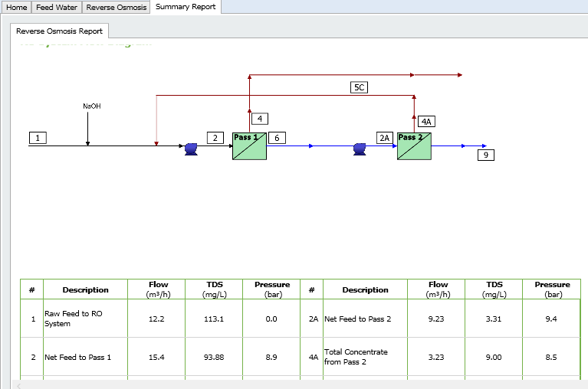Select the Reverse Osmosis Report sub-tab

[x=59, y=31]
